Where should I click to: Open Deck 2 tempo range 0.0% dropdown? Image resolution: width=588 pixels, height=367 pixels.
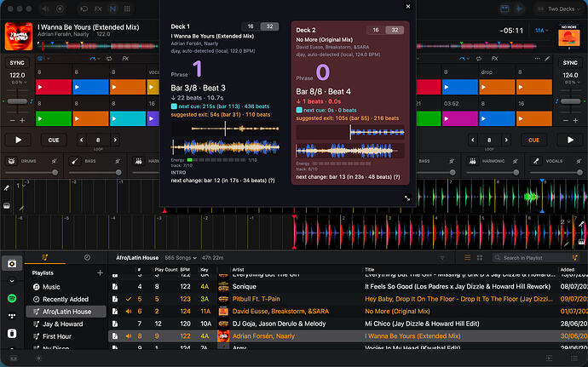pos(573,82)
